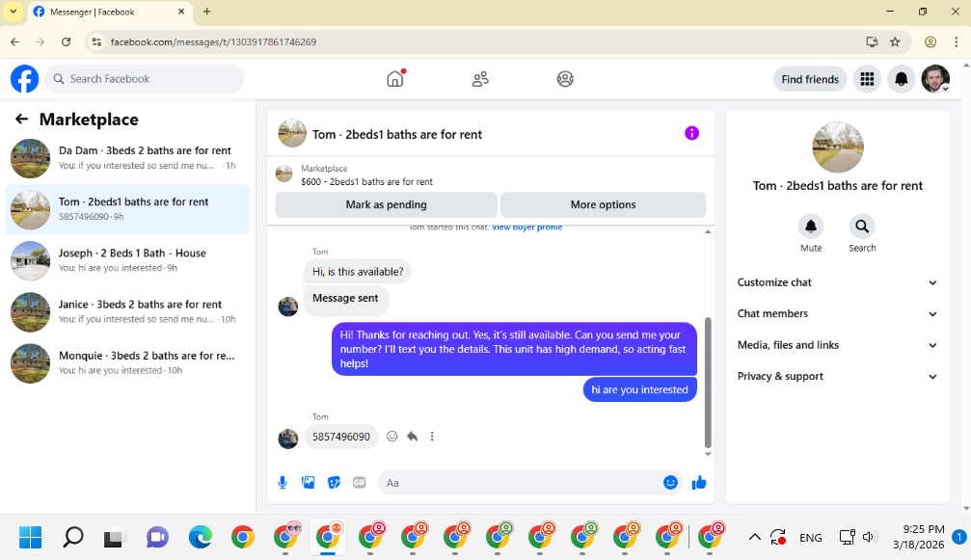Click Mark as pending button
This screenshot has width=971, height=560.
(x=386, y=204)
